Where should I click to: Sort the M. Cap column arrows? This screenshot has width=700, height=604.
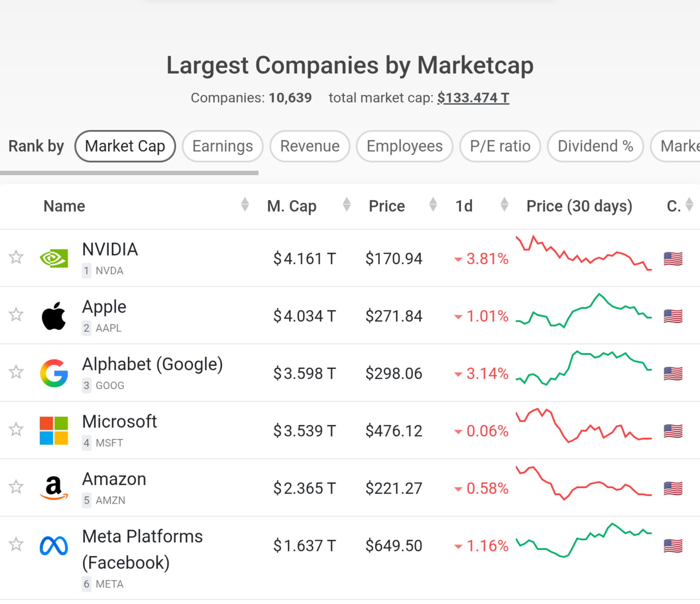point(347,205)
